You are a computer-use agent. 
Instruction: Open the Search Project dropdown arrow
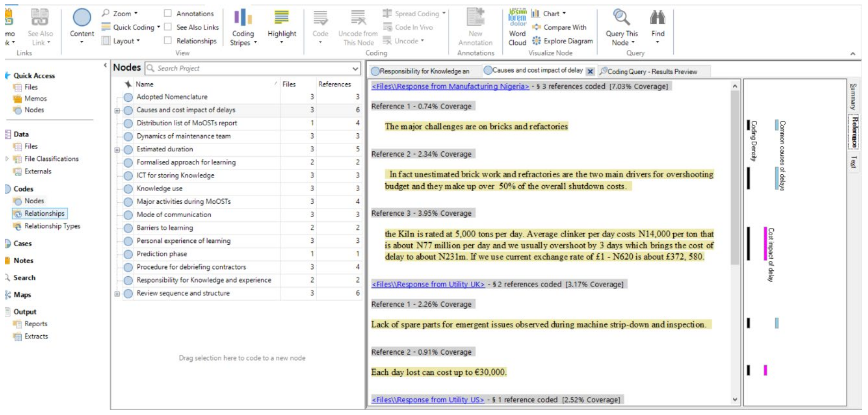(x=355, y=69)
